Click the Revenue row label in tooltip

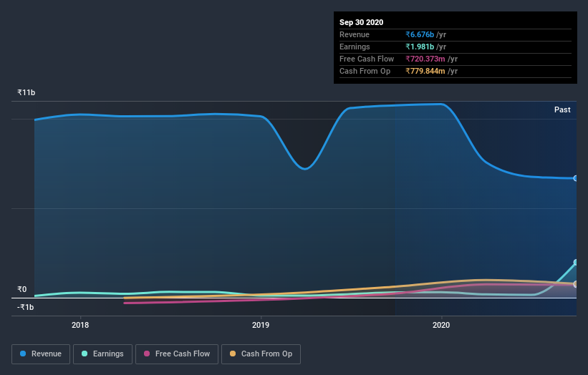coord(355,34)
